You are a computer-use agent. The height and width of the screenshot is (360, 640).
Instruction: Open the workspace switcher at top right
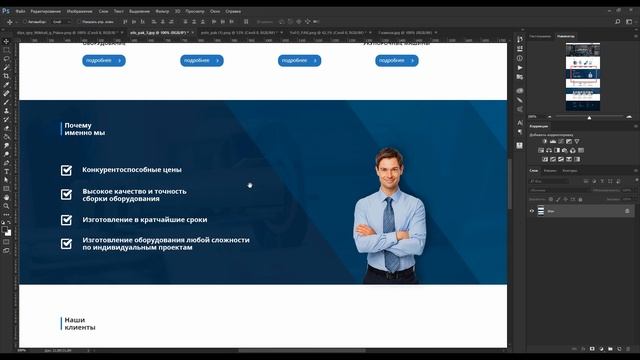(629, 22)
